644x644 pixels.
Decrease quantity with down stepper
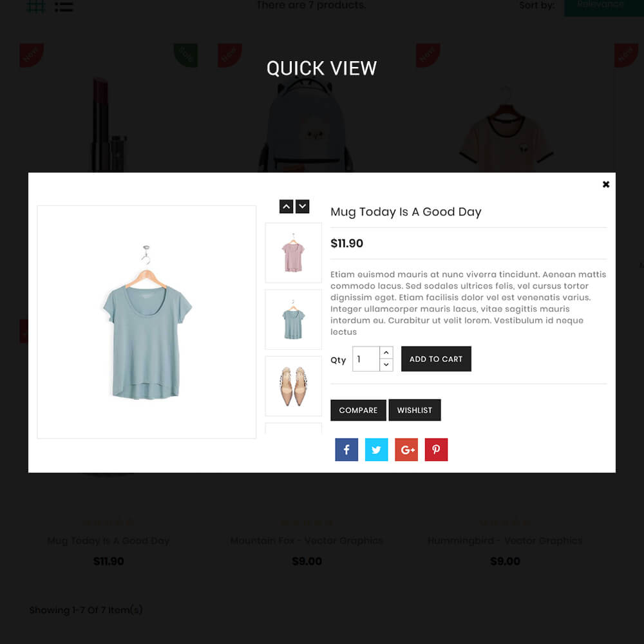point(386,365)
